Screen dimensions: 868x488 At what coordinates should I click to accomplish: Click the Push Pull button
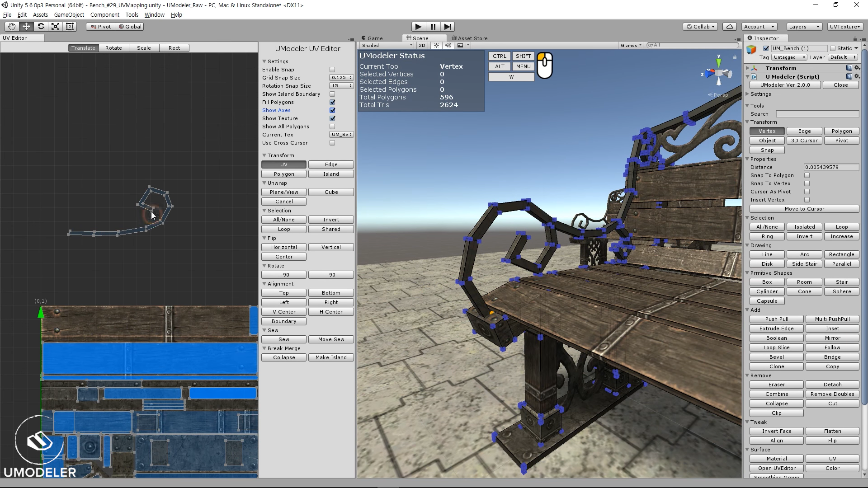pyautogui.click(x=777, y=319)
